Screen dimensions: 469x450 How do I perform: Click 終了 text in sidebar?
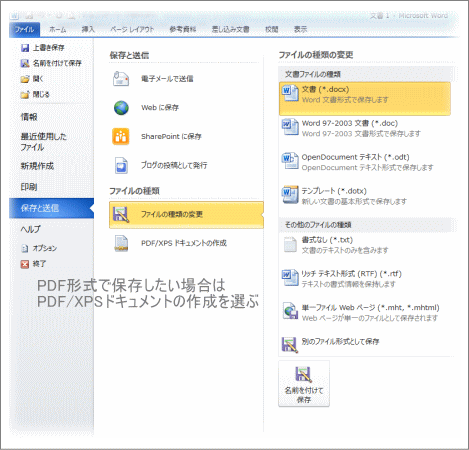39,264
